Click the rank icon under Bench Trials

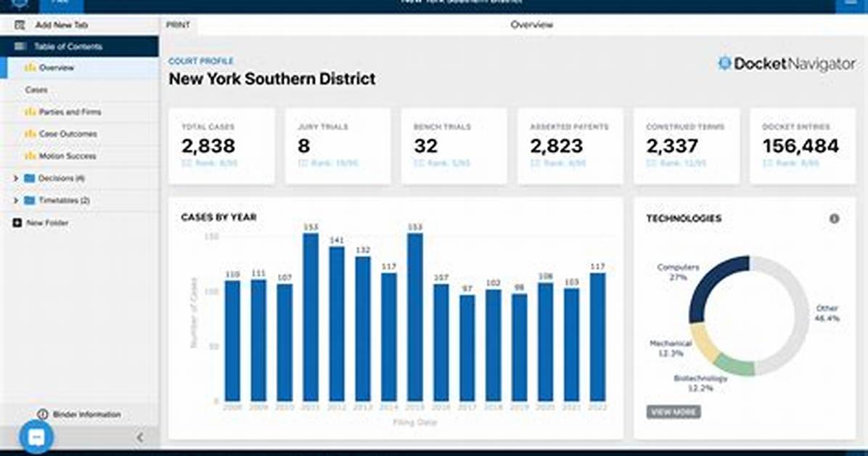(419, 163)
